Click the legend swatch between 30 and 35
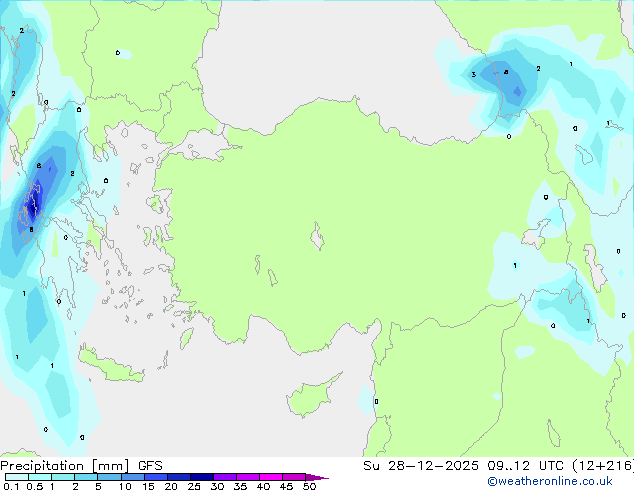Viewport: 634px width, 490px height. click(x=224, y=477)
